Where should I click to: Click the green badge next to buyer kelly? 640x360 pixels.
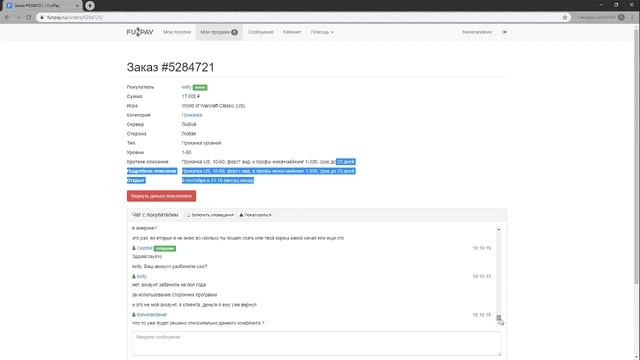200,87
